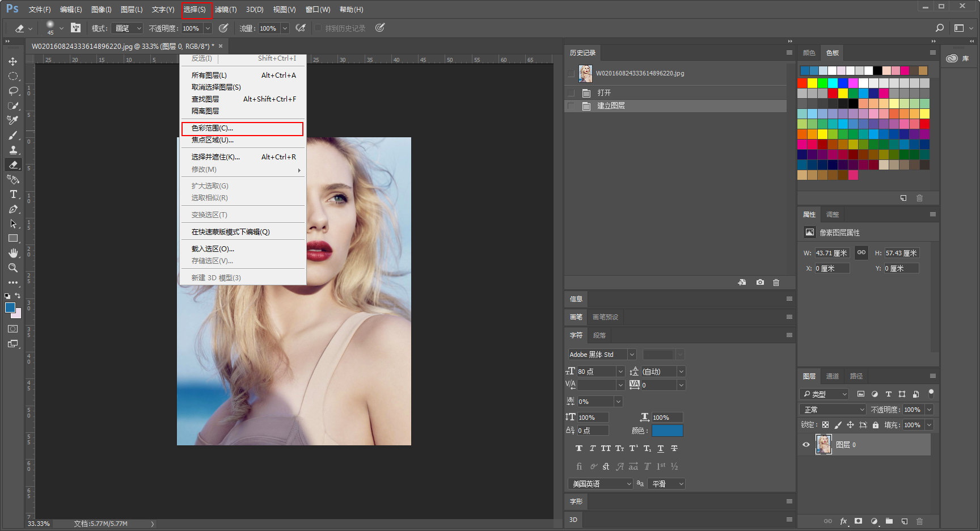Select the Horizontal Type tool
Image resolution: width=980 pixels, height=531 pixels.
[12, 194]
